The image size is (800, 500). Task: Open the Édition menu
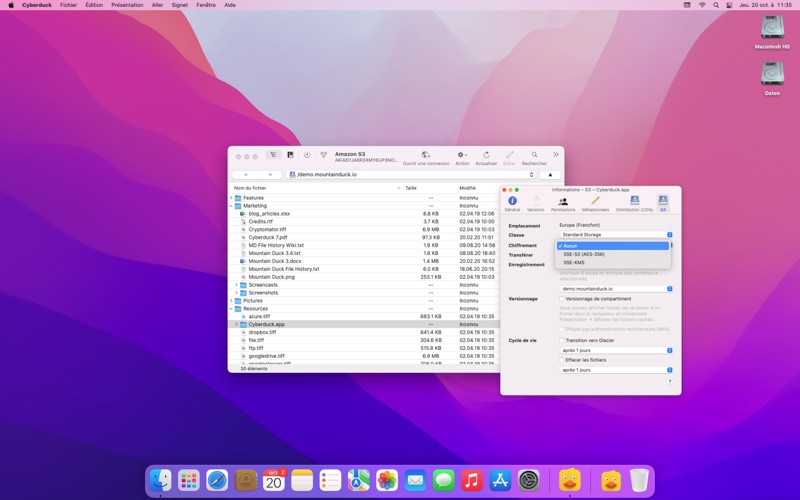click(94, 5)
